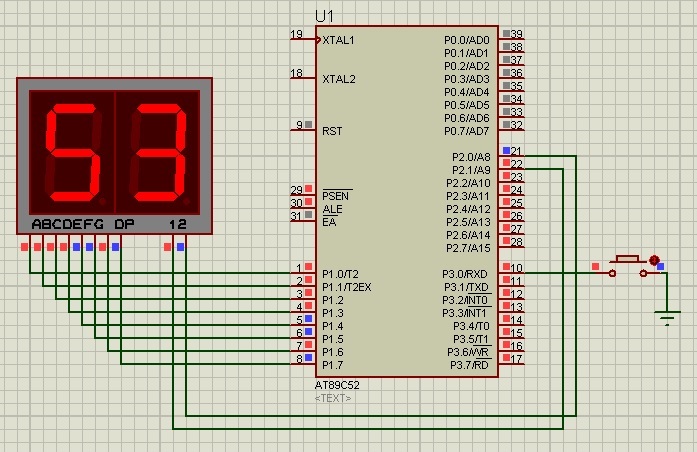Click the P2.4/A12 pin label
Image resolution: width=697 pixels, height=452 pixels.
point(468,209)
